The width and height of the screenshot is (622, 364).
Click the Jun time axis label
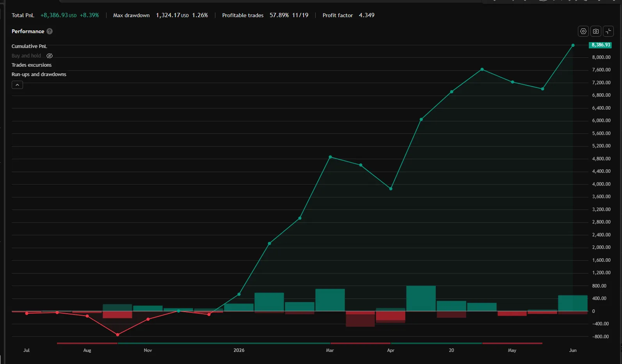point(573,350)
